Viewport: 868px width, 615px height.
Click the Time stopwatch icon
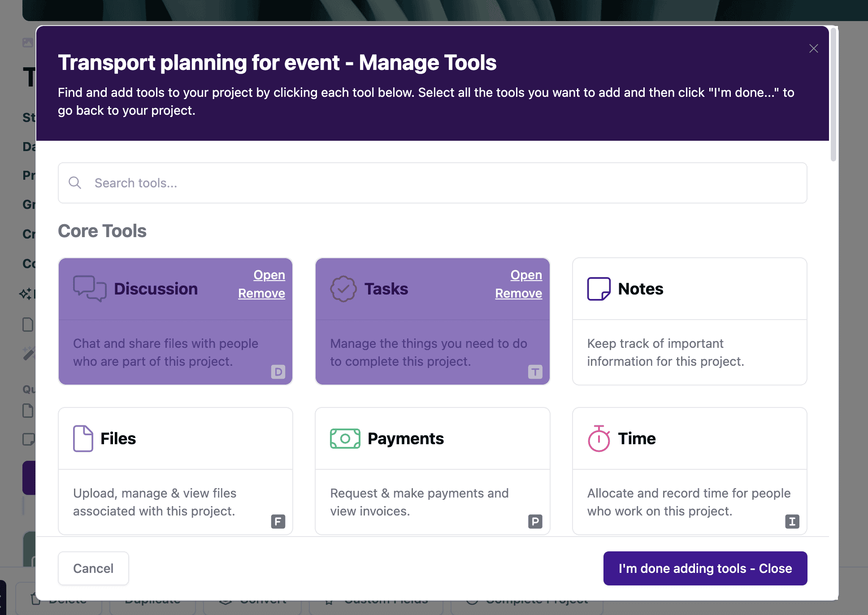(x=599, y=438)
